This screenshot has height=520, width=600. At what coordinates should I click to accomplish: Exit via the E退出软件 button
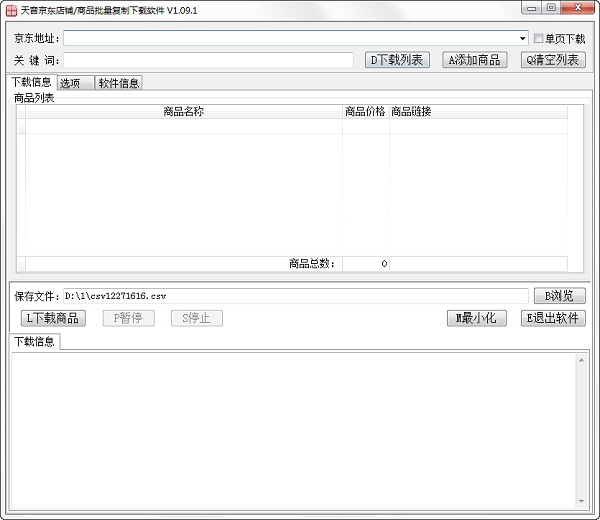[x=553, y=318]
